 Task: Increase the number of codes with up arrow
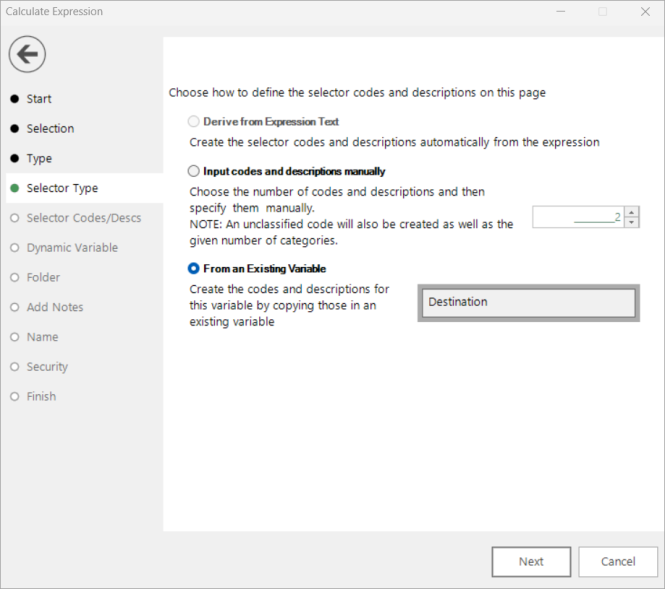pyautogui.click(x=631, y=212)
